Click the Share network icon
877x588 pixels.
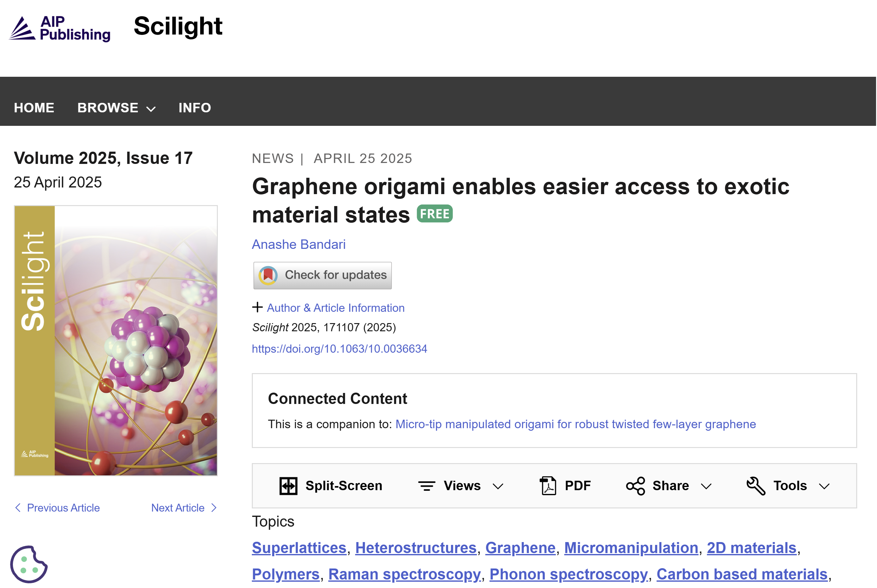636,486
